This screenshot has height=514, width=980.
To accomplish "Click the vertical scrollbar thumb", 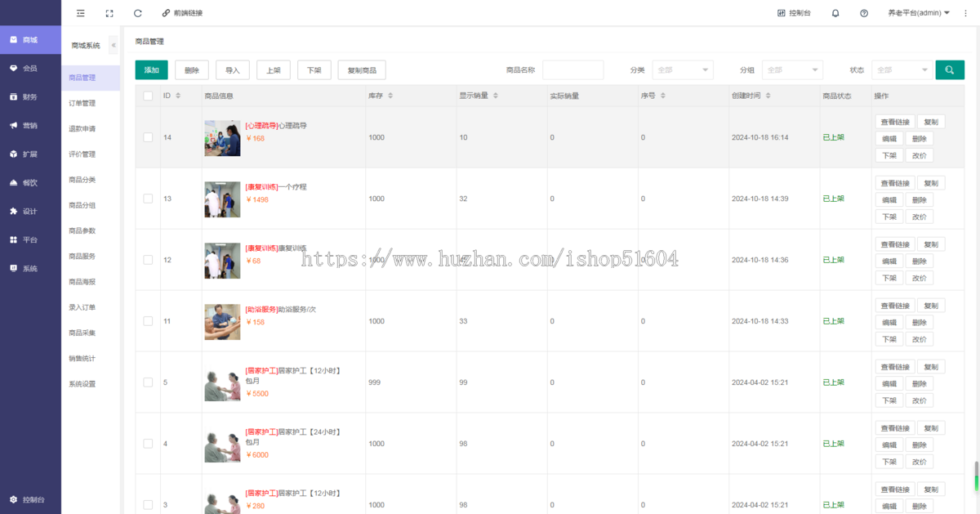I will [976, 475].
